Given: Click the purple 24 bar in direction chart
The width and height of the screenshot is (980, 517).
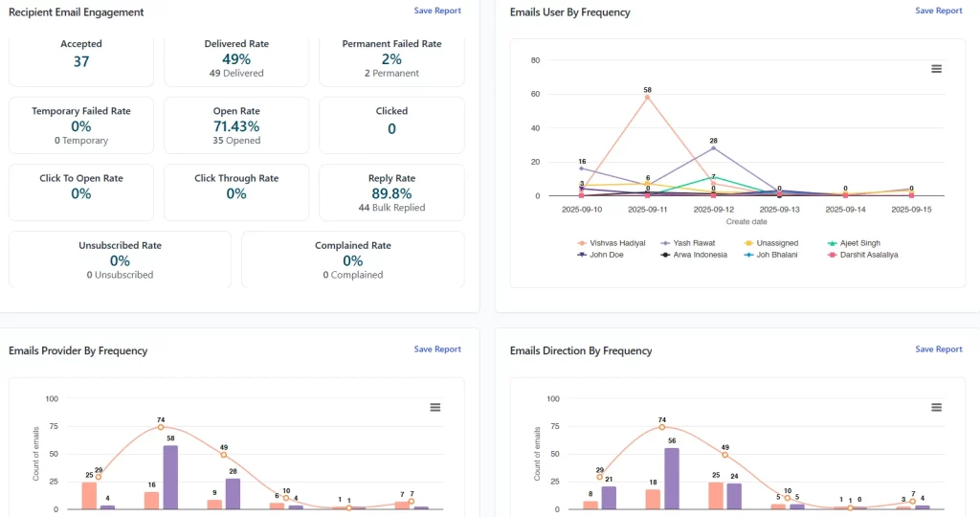Looking at the screenshot, I should [x=734, y=496].
